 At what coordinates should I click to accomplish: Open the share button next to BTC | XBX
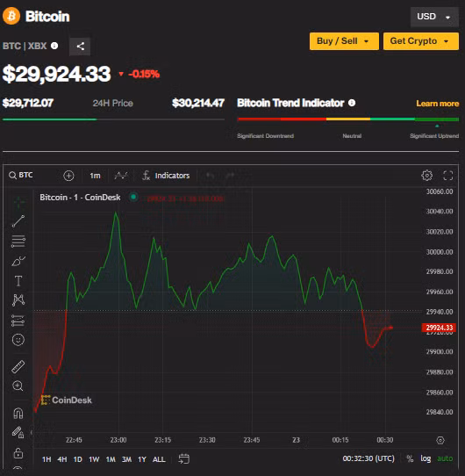[x=80, y=47]
